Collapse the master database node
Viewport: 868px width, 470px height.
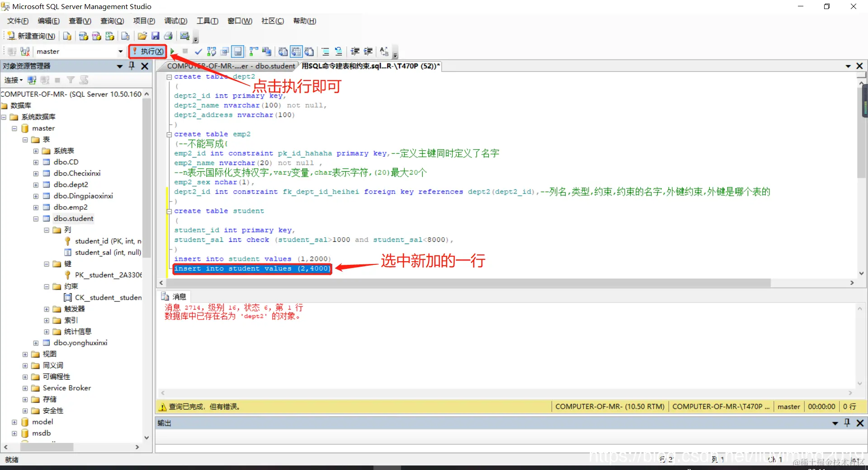point(14,128)
